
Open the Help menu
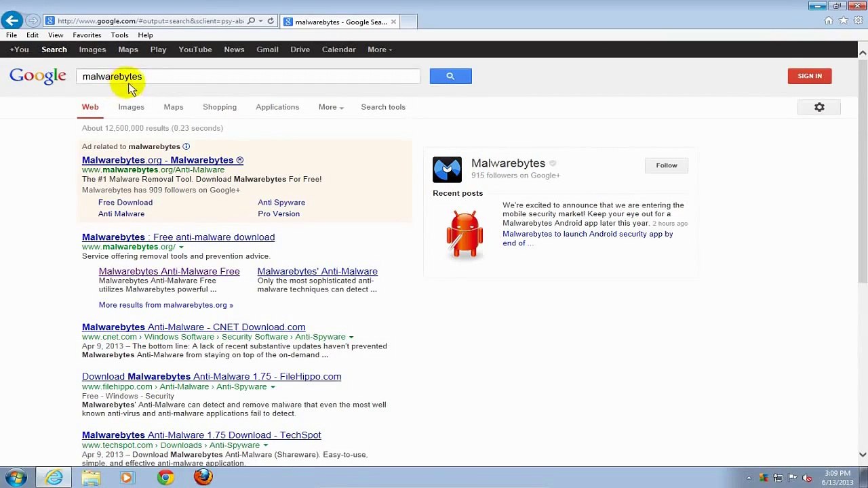145,35
